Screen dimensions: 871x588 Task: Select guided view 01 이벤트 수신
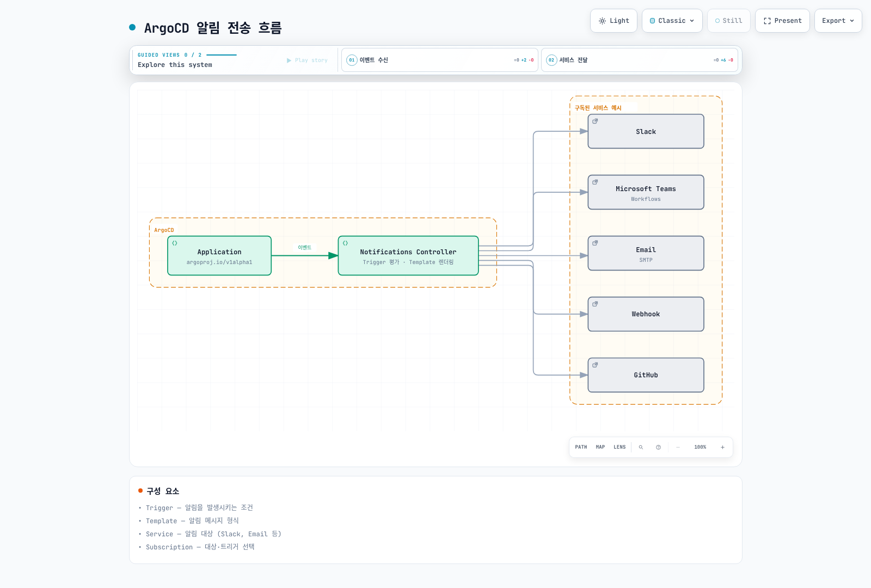439,60
